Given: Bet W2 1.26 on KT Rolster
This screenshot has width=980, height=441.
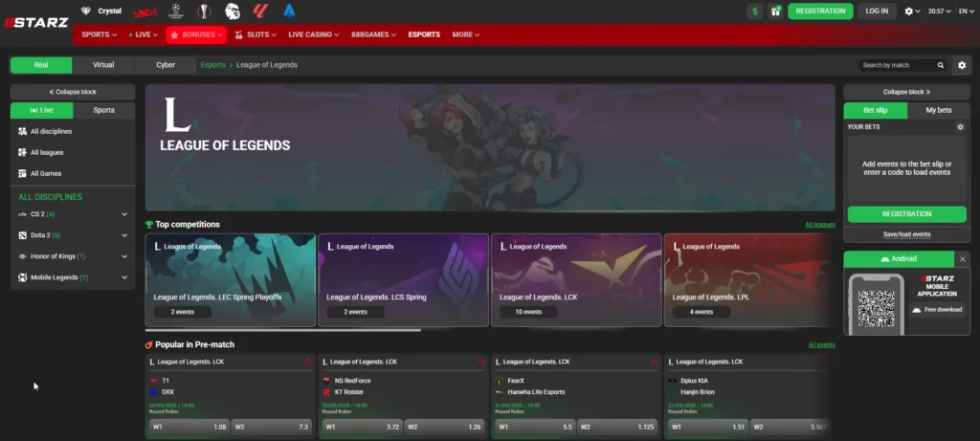Looking at the screenshot, I should tap(444, 428).
